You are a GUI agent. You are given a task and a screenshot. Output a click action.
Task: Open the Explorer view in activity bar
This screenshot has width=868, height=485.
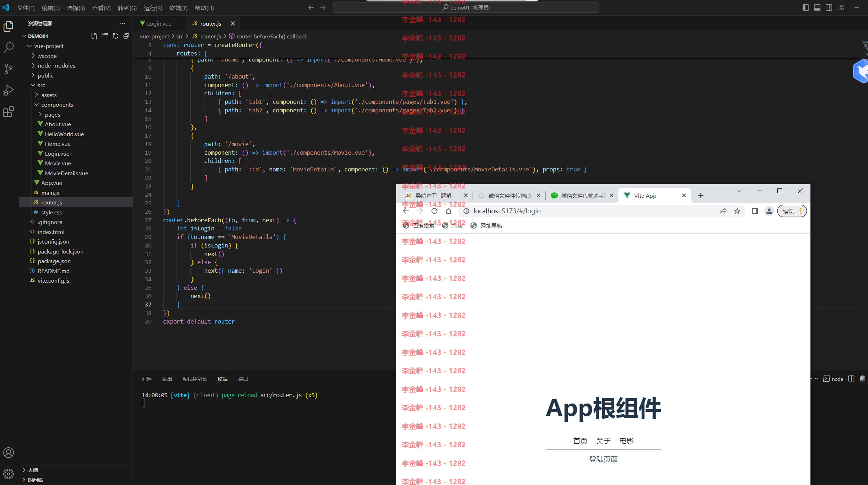pyautogui.click(x=9, y=26)
